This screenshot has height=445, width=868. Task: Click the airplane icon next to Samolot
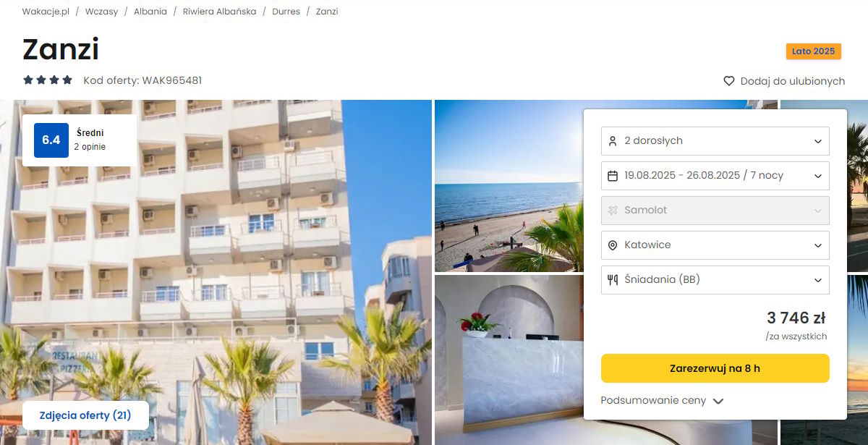[613, 211]
